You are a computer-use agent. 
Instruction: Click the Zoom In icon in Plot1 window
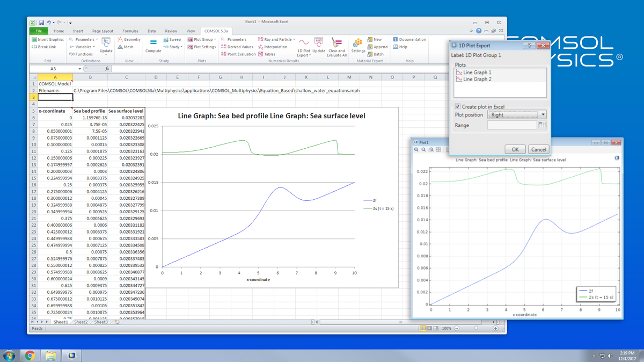pos(416,150)
